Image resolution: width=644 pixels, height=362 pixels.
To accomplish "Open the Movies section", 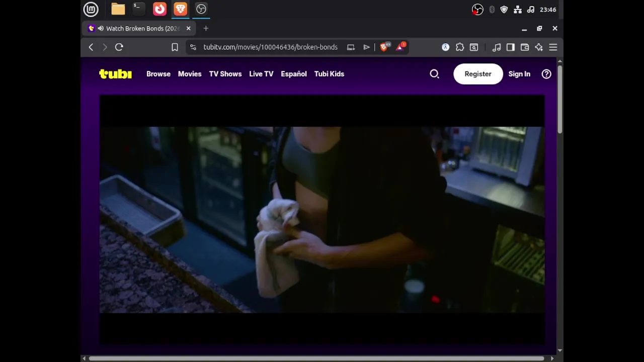I will click(190, 74).
